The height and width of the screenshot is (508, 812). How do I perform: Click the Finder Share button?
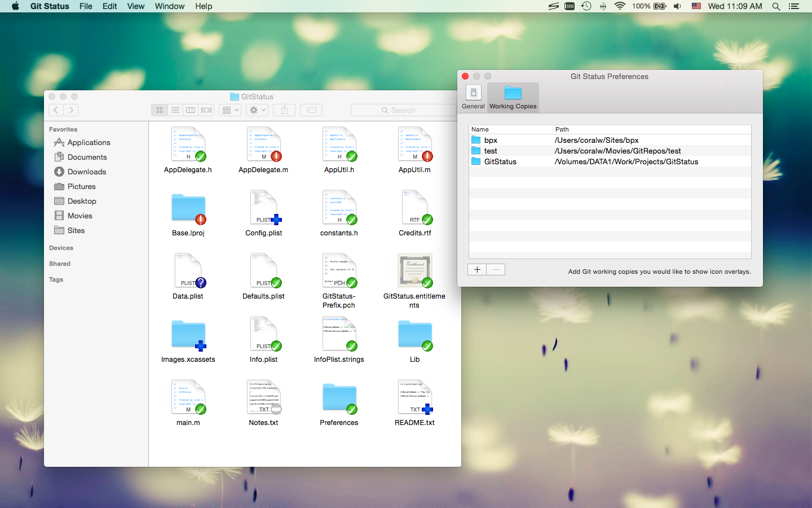[x=284, y=110]
